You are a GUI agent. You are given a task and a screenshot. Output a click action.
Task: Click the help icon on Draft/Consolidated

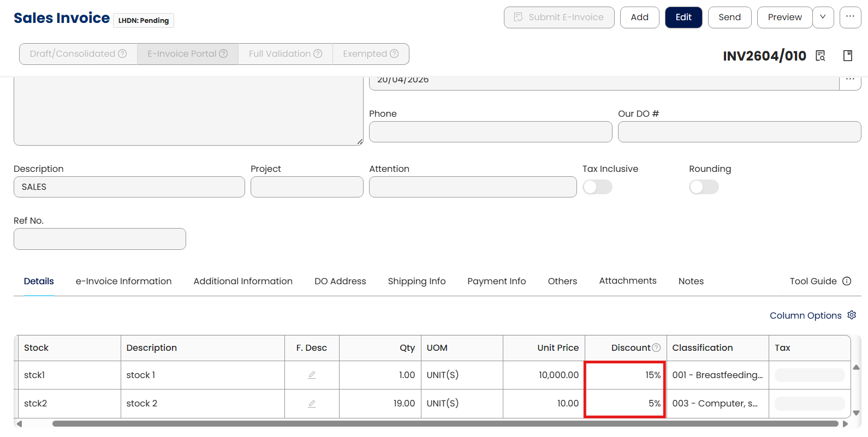[122, 54]
